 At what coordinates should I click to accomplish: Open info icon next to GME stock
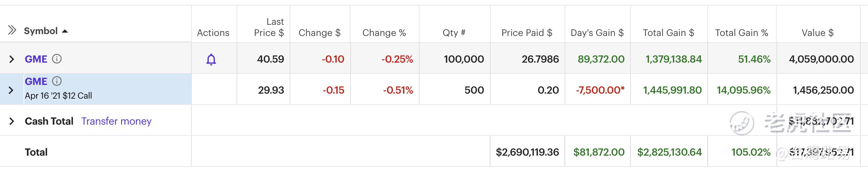click(x=57, y=59)
